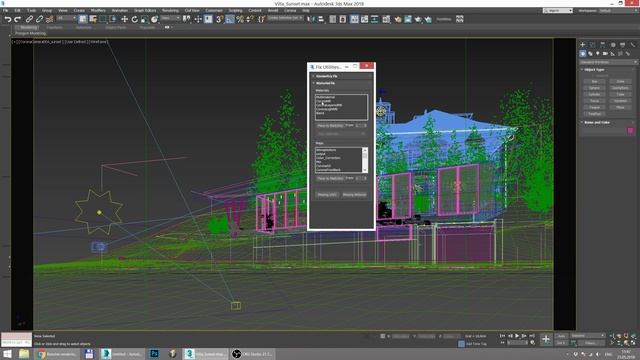Choose the Select Object tool

83,19
